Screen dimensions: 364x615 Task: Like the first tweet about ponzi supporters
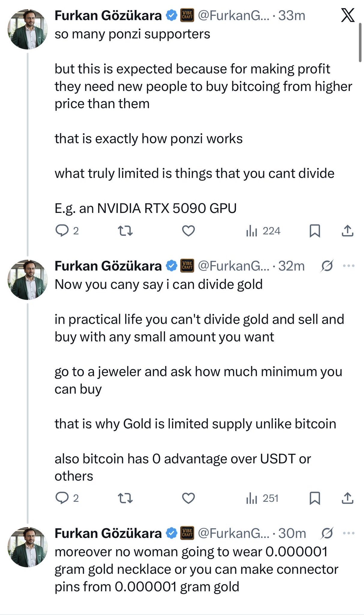coord(188,231)
